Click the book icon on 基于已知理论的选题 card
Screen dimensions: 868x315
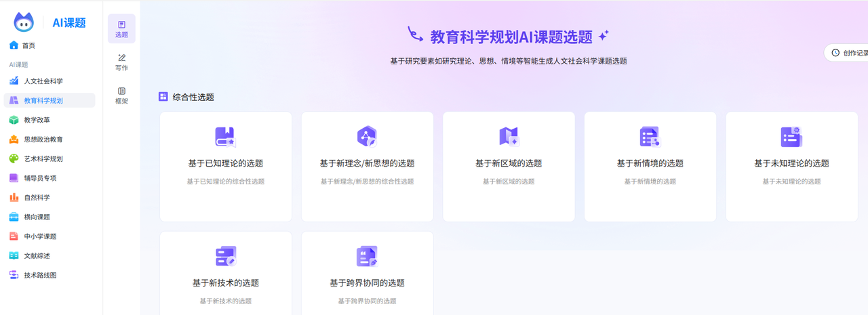click(x=225, y=137)
